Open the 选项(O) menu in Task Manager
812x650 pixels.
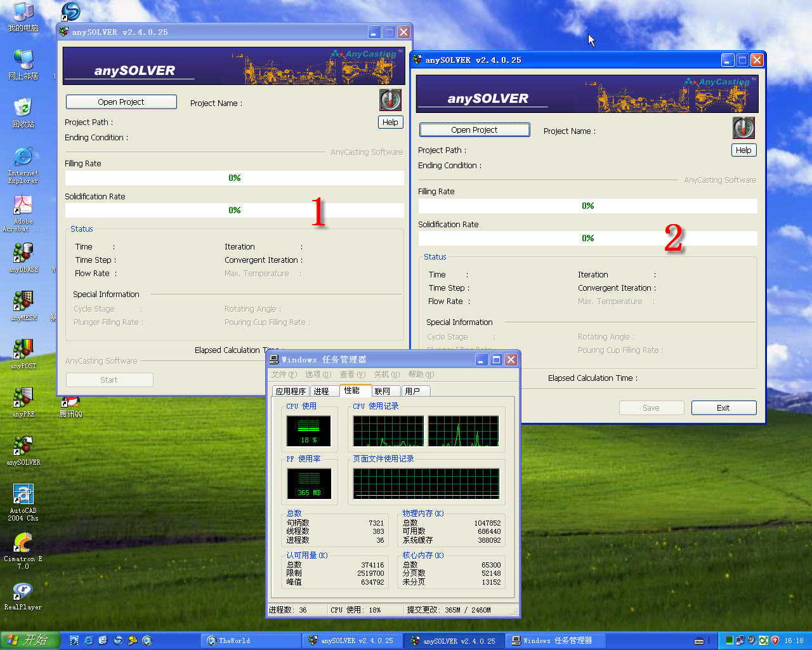(x=318, y=375)
